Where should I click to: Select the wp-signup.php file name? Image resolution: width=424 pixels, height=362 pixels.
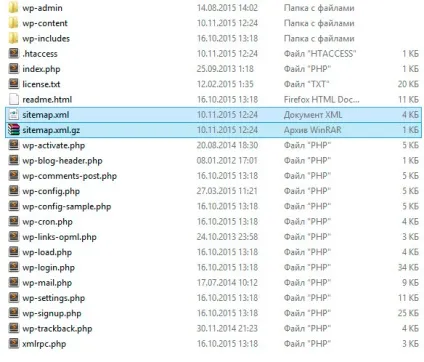point(52,313)
